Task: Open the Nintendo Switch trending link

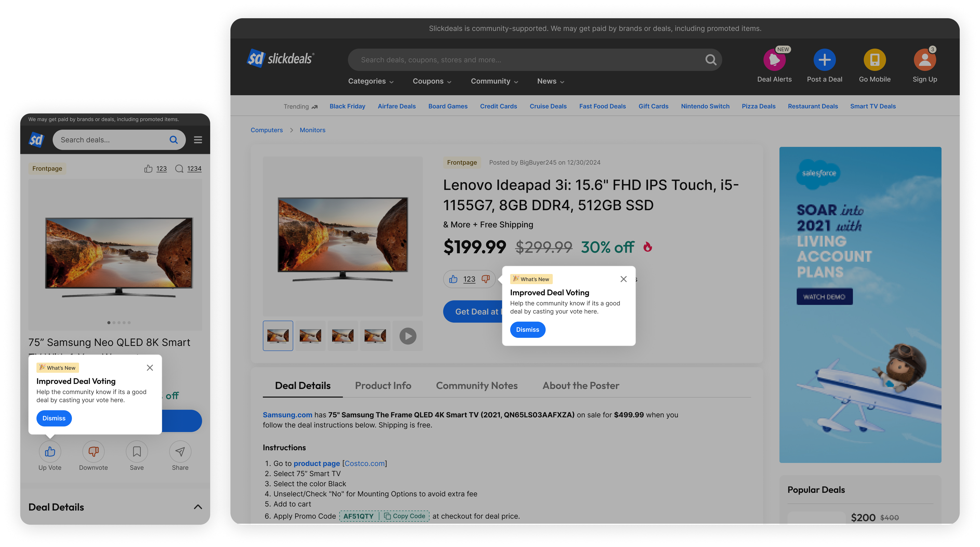Action: pos(705,106)
